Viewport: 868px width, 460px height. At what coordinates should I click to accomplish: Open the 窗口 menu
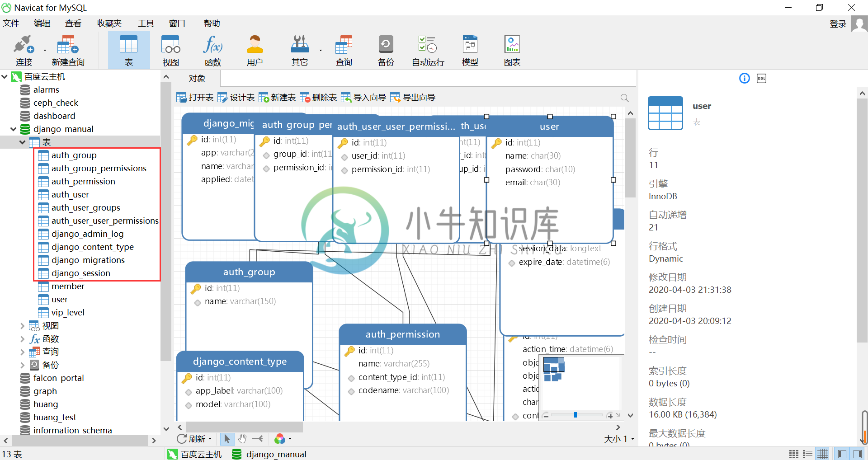pyautogui.click(x=177, y=23)
